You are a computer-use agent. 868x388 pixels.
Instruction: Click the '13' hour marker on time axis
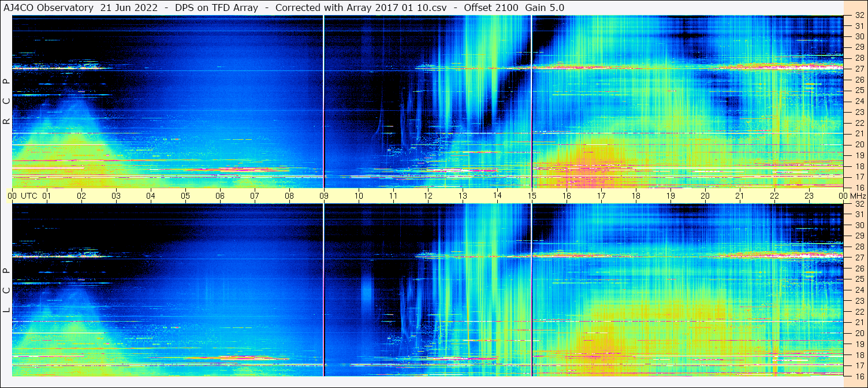463,196
